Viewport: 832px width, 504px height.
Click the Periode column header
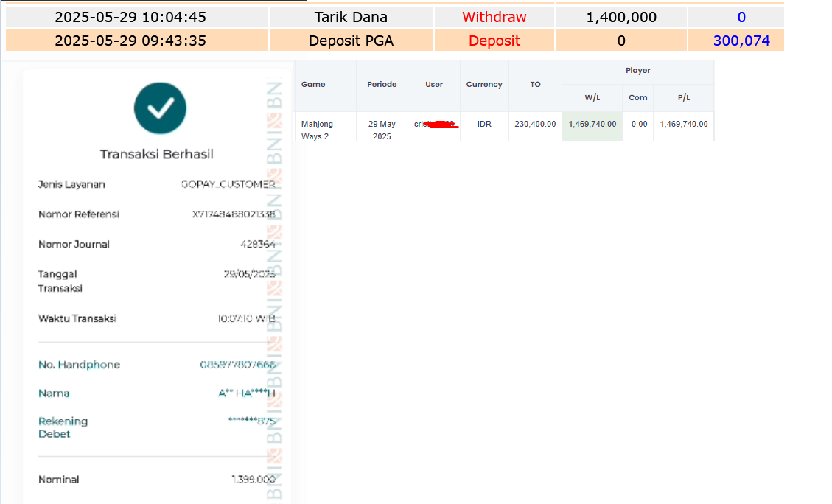pos(382,84)
